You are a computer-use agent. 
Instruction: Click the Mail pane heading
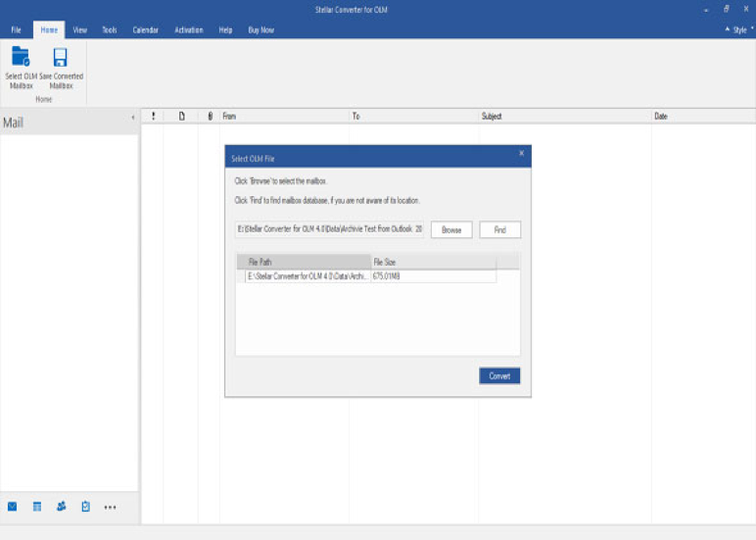[13, 123]
